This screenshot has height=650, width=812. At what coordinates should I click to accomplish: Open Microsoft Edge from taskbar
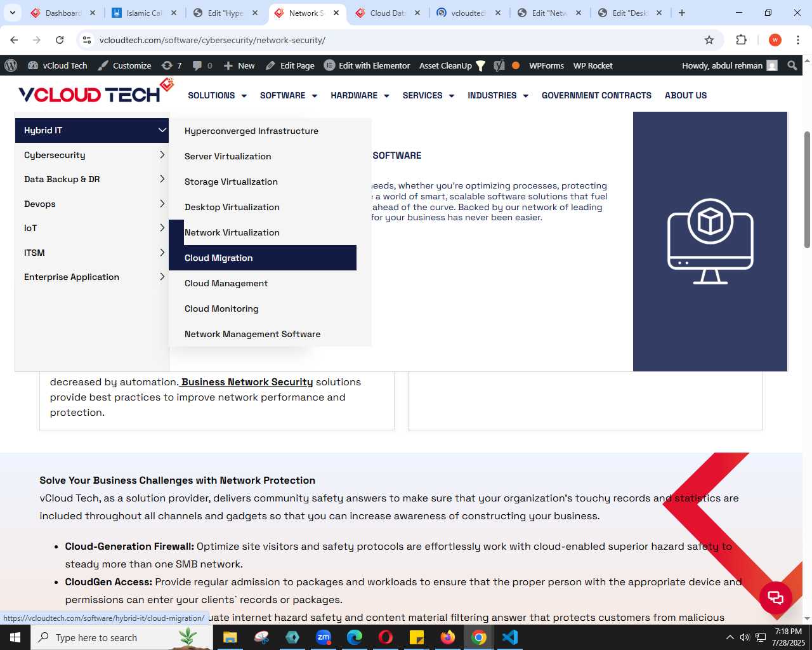point(355,637)
